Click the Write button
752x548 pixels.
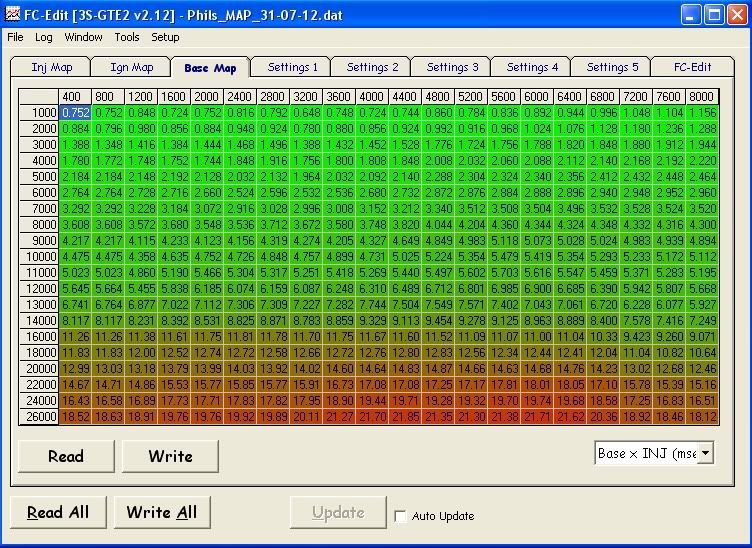(170, 456)
